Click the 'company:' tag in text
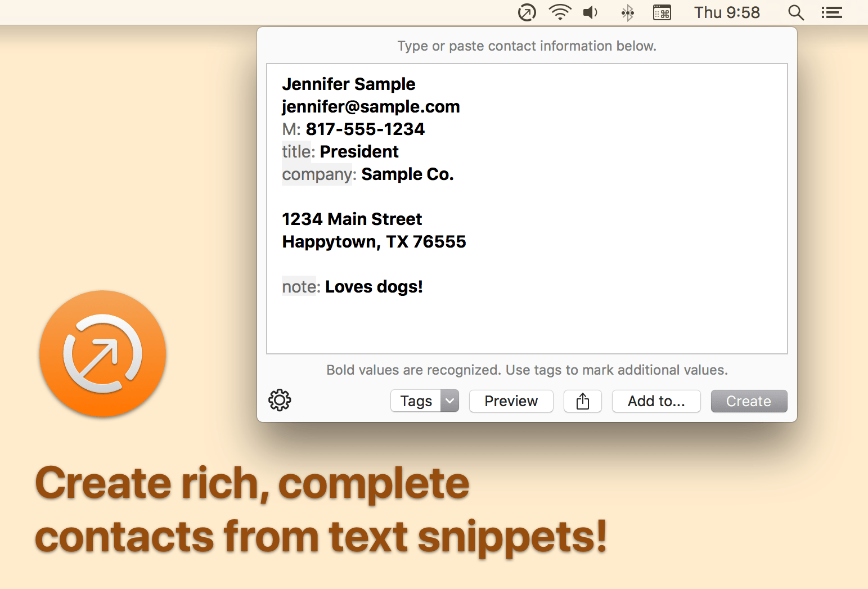 [x=318, y=174]
